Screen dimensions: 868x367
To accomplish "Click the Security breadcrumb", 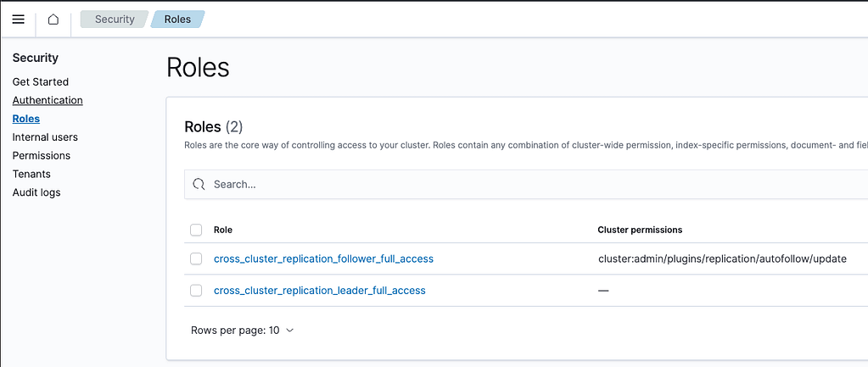I will tap(115, 19).
